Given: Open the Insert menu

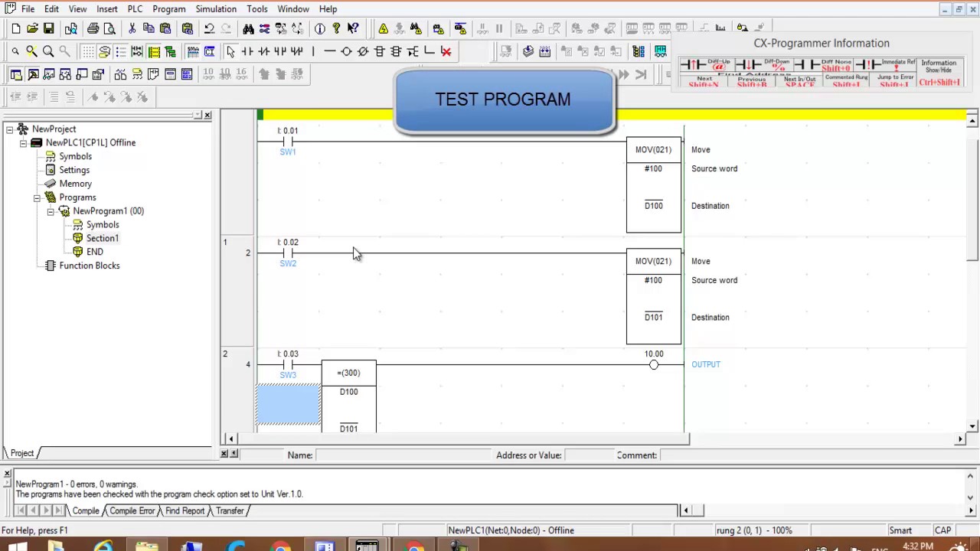Looking at the screenshot, I should (x=106, y=9).
